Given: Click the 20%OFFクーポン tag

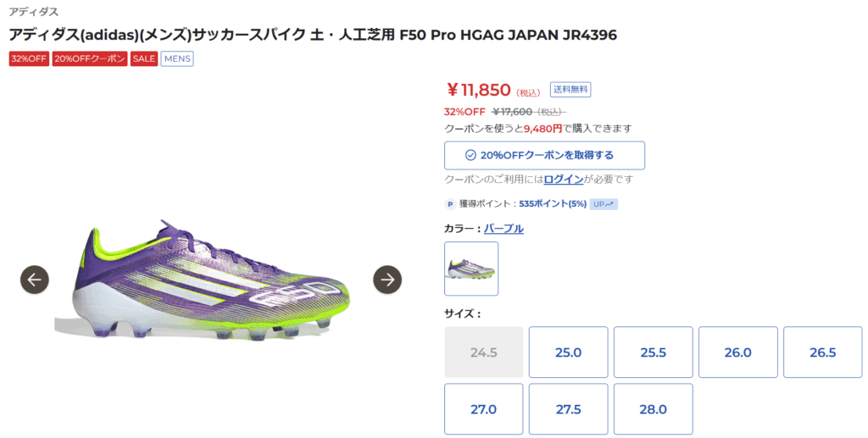Looking at the screenshot, I should (x=90, y=58).
